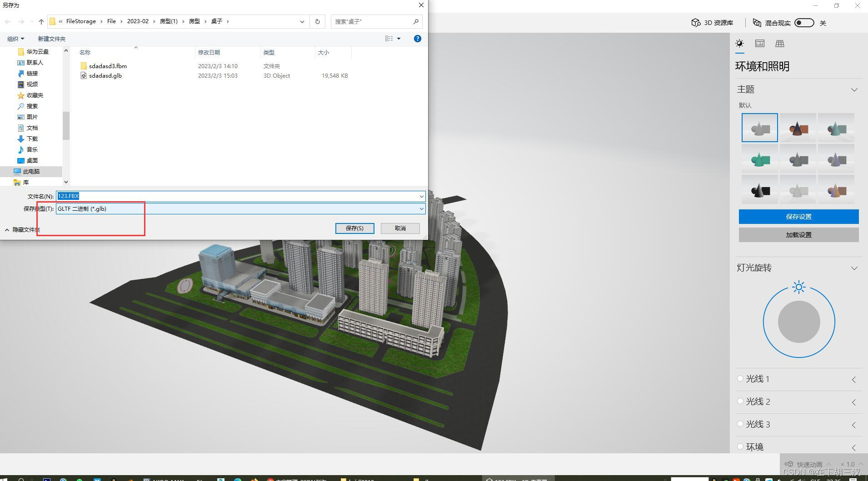The width and height of the screenshot is (868, 481).
Task: Open the grid and views panel icon
Action: point(780,44)
